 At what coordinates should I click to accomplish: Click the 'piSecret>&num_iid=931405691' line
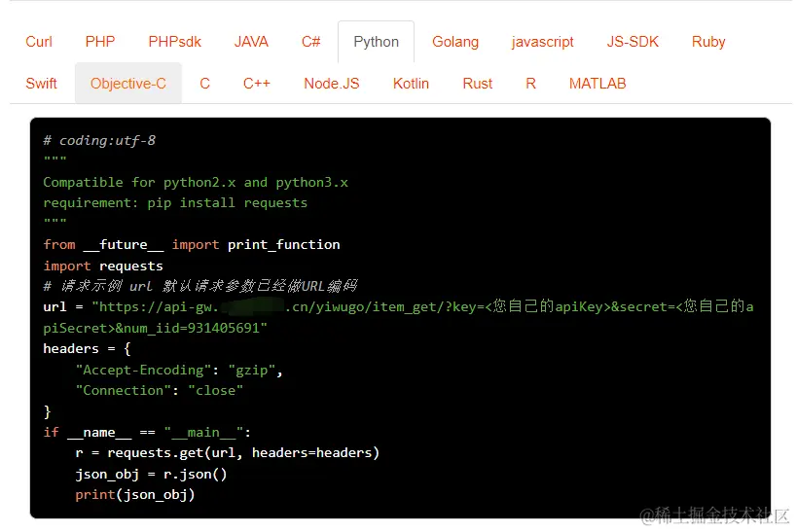(155, 328)
